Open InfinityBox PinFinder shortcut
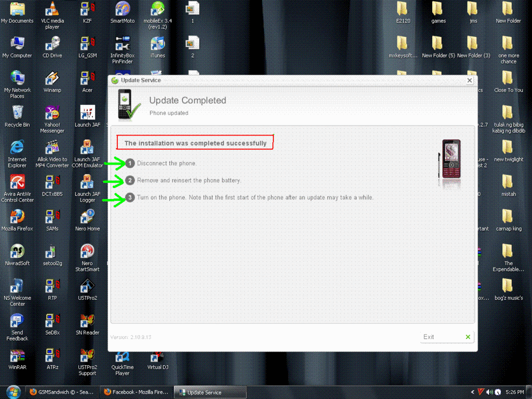This screenshot has height=399, width=532. (123, 50)
